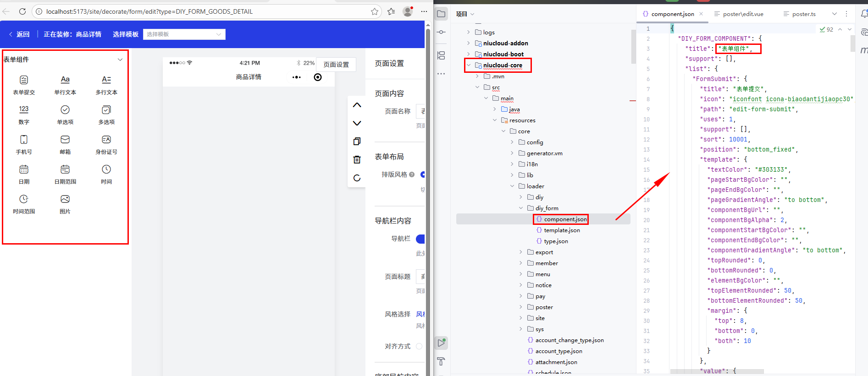Viewport: 868px width, 376px height.
Task: Choose the 多选项 checkbox component icon
Action: 106,110
